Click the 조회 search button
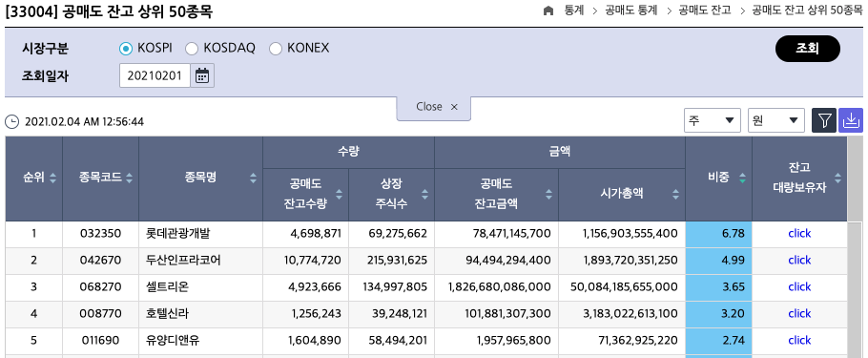 (808, 49)
